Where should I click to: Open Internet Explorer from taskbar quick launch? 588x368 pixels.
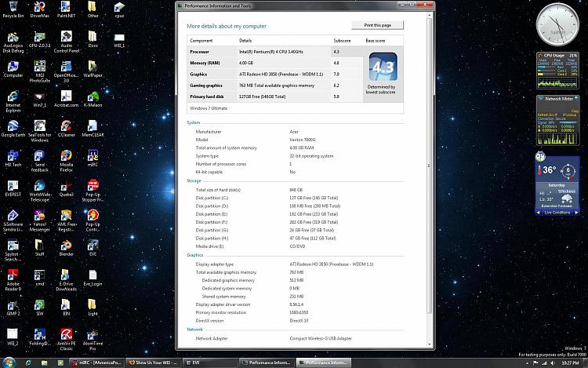pos(28,363)
